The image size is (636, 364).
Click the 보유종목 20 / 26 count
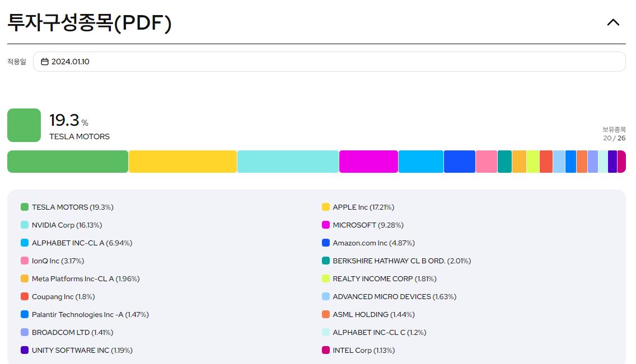tap(614, 134)
